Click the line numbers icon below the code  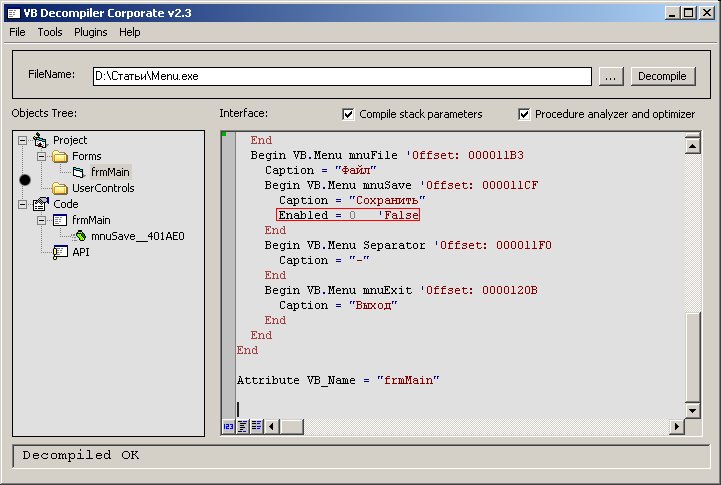[x=229, y=427]
